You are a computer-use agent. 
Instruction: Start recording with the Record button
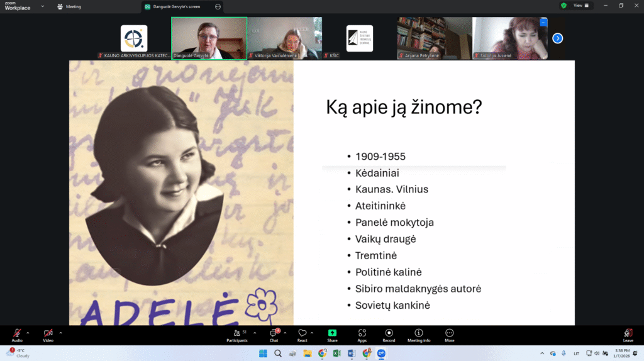[x=389, y=334]
